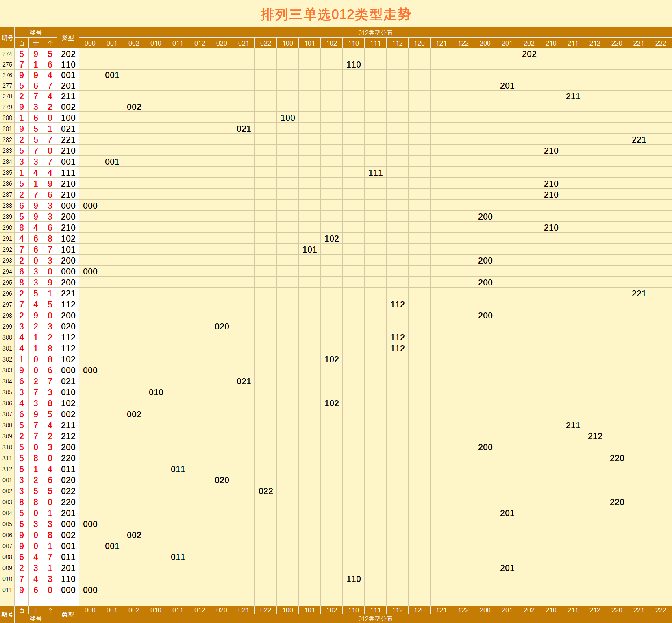Select the top 122 column header
The height and width of the screenshot is (623, 672).
coord(463,43)
